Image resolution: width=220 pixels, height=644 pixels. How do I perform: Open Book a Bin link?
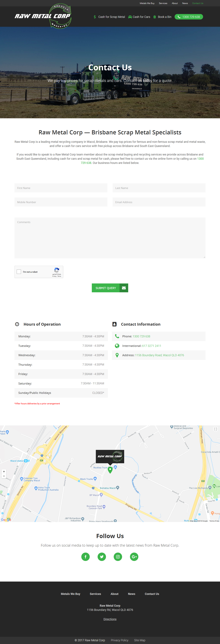pos(165,17)
